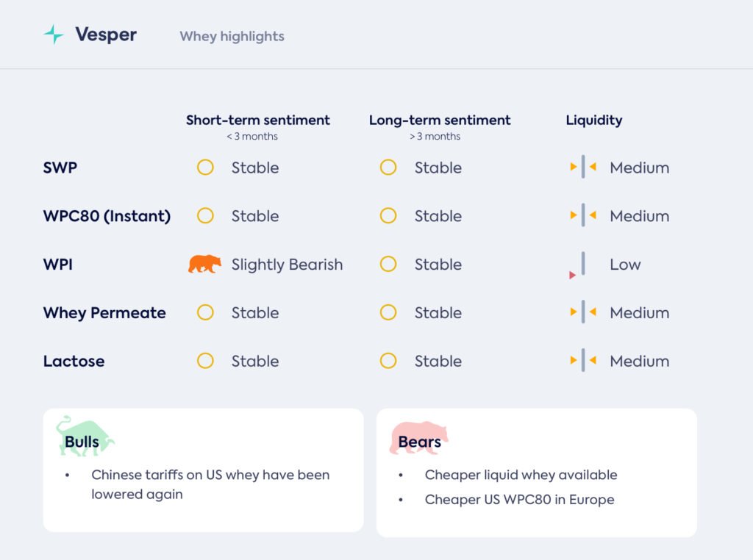
Task: Select Lactose short-term stable circle
Action: pyautogui.click(x=205, y=361)
